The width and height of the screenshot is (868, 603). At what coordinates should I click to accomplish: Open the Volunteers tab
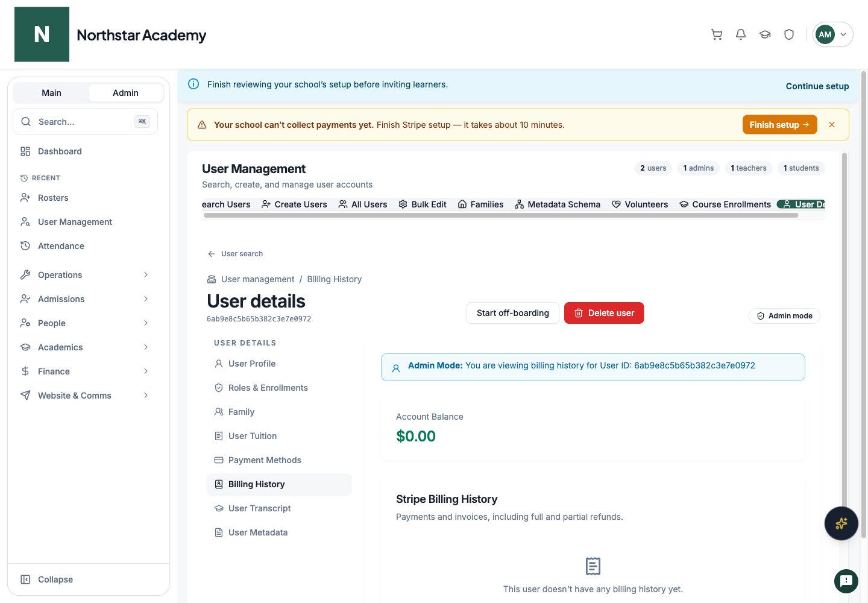tap(640, 204)
